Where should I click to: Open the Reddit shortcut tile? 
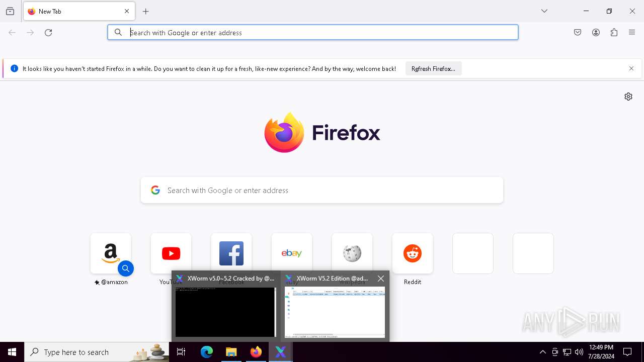pos(413,253)
